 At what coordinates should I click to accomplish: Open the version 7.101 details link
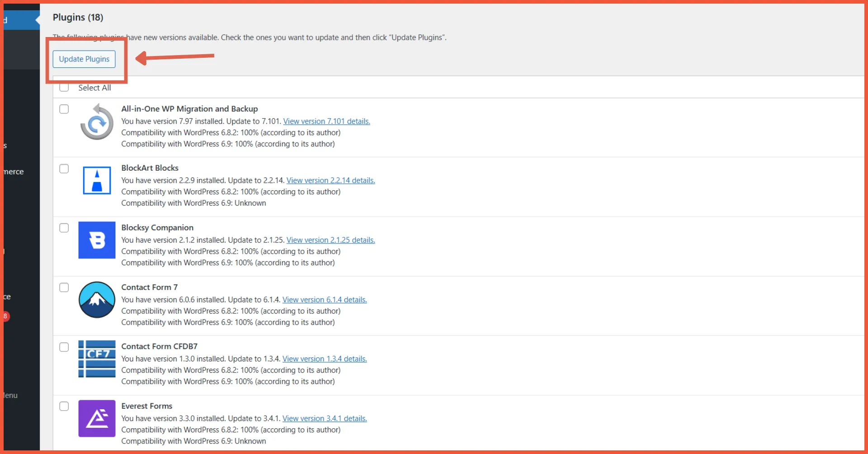[x=326, y=121]
